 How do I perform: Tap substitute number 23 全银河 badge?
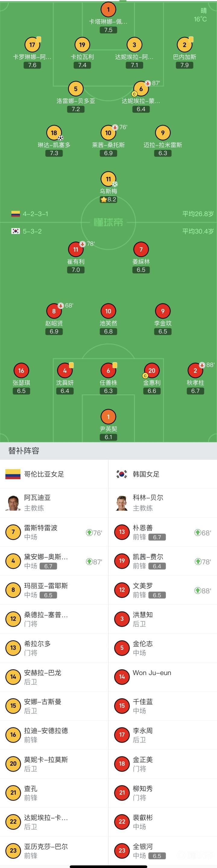coord(122,851)
